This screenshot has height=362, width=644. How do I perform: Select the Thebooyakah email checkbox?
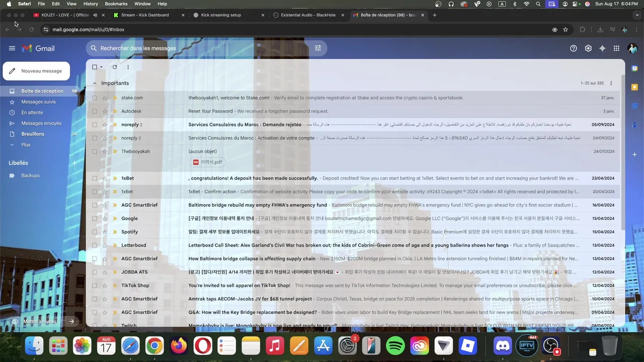tap(95, 151)
